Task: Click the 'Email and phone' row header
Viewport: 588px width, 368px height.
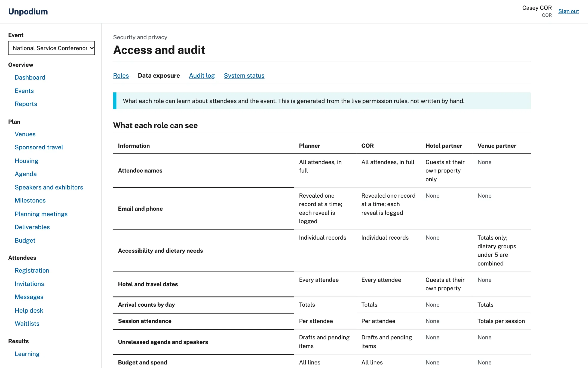Action: tap(204, 209)
